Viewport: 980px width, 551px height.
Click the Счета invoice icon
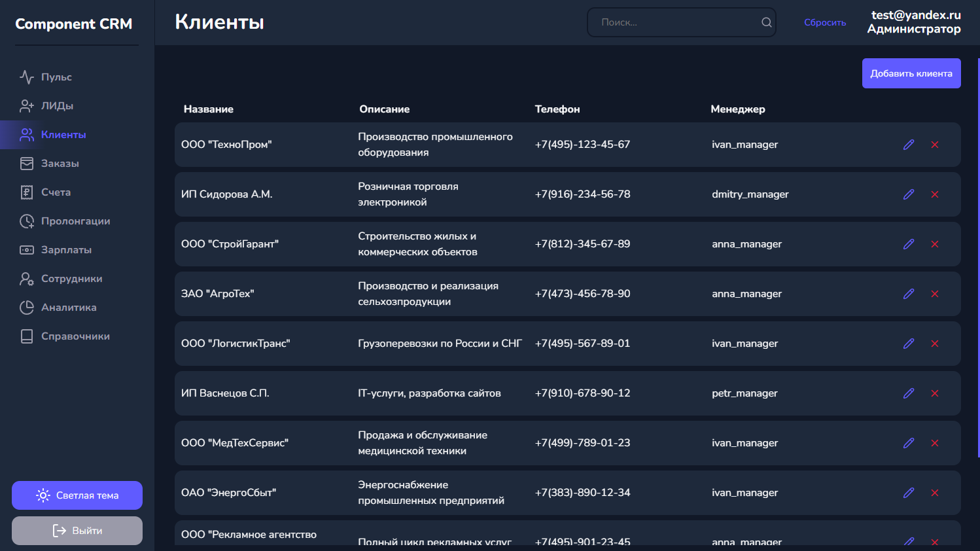(x=27, y=192)
